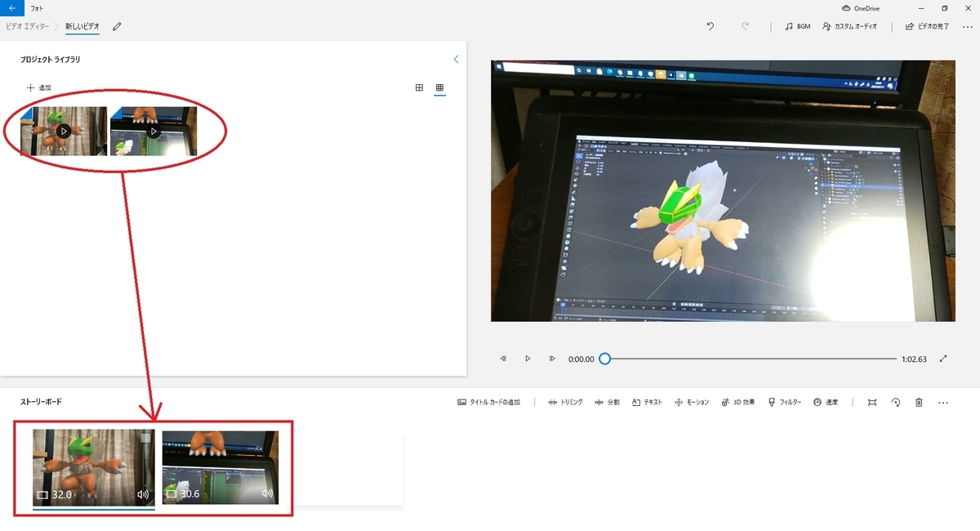Open the 速度 speed control
This screenshot has width=980, height=531.
click(x=826, y=403)
